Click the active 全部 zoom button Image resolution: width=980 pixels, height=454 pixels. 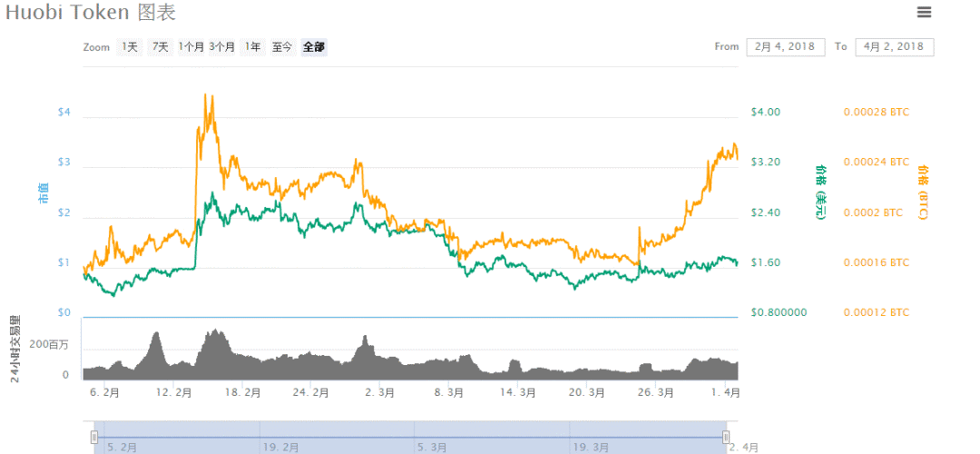coord(314,46)
